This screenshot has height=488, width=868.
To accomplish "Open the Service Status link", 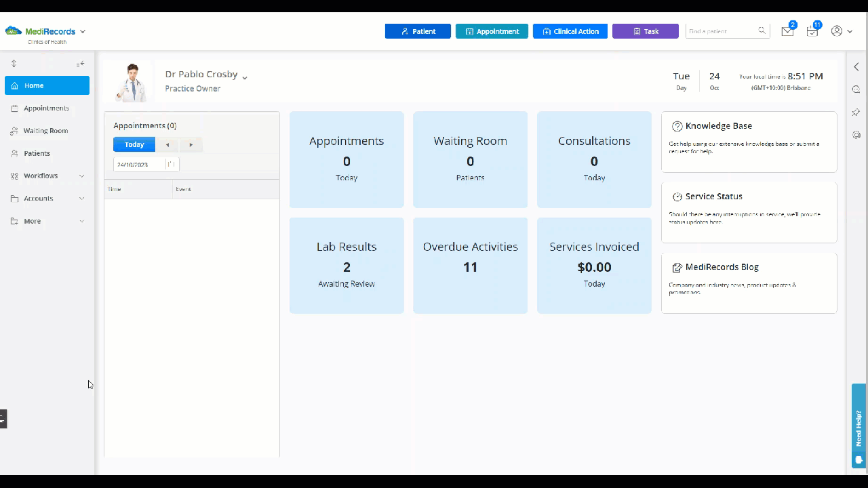I will (x=713, y=197).
